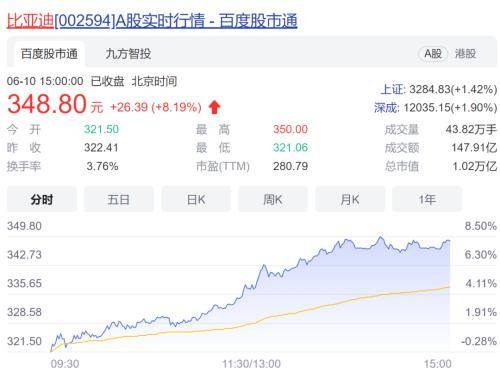500x372 pixels.
Task: Click the 09:30 opening time marker
Action: tap(65, 364)
